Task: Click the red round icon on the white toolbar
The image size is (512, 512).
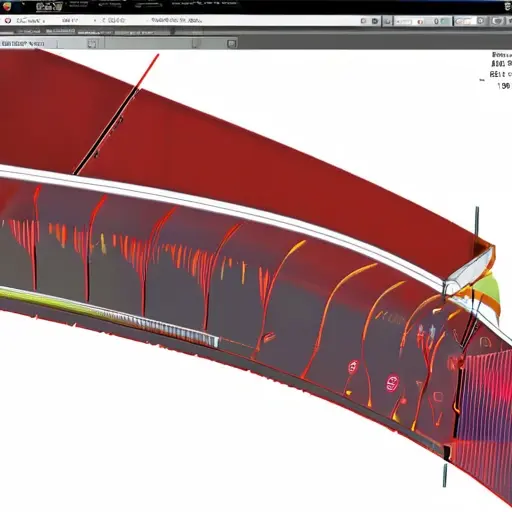Action: [8, 21]
